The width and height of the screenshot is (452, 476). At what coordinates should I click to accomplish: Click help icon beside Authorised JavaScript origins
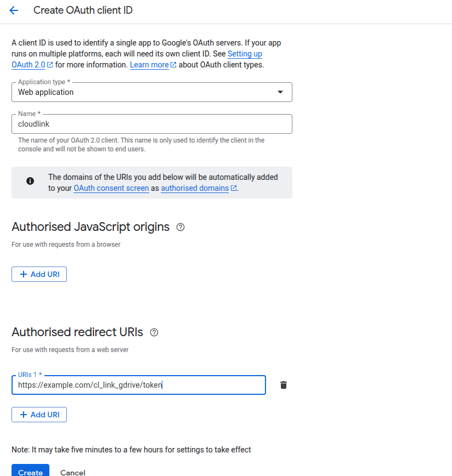[x=180, y=227]
